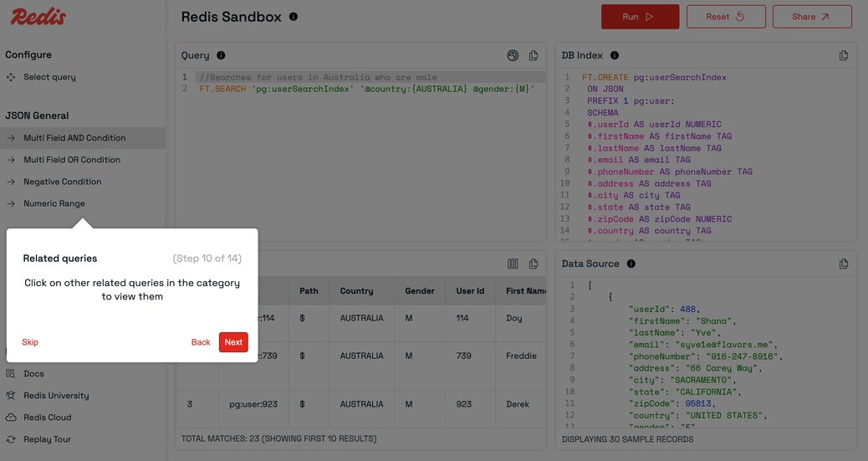Screen dimensions: 868x461
Task: Copy the Query panel contents
Action: coord(533,55)
